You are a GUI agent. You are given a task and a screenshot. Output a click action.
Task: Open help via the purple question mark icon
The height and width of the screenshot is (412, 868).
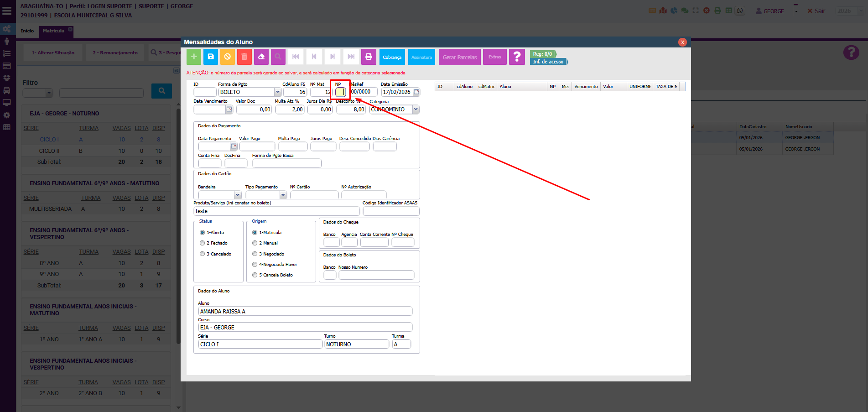pos(517,57)
